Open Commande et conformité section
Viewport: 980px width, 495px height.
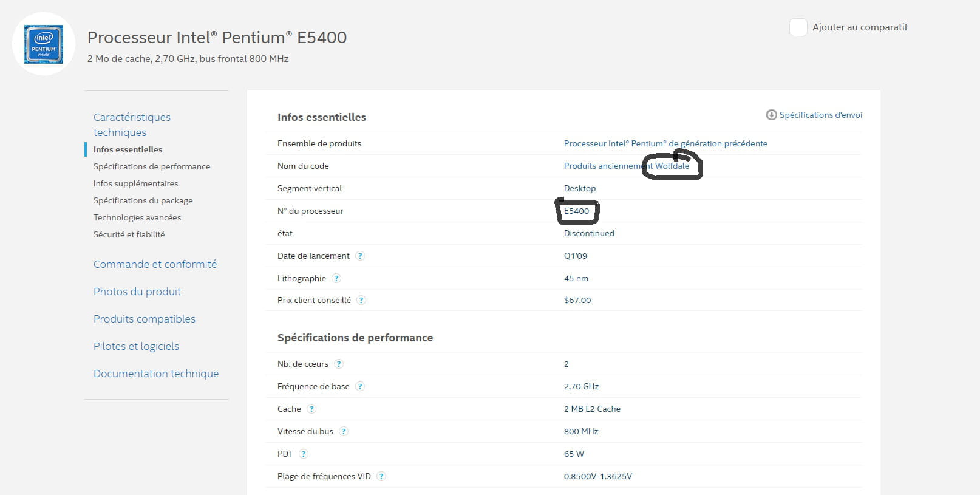155,264
